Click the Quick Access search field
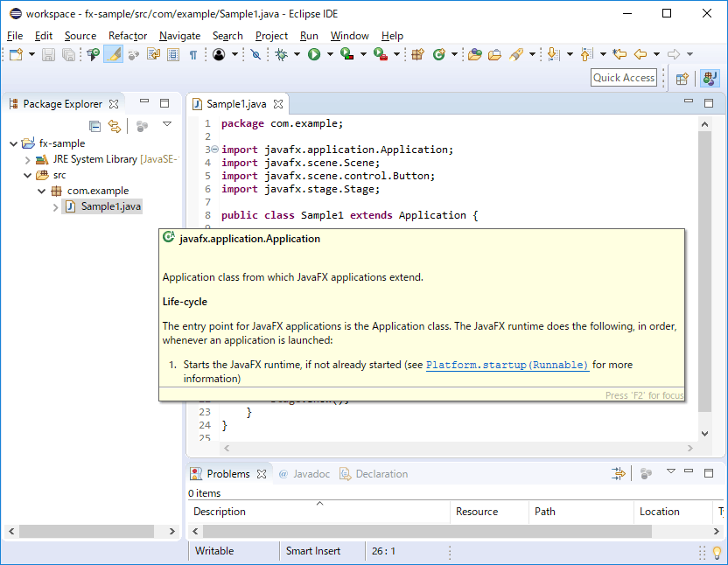The image size is (728, 565). pyautogui.click(x=624, y=78)
